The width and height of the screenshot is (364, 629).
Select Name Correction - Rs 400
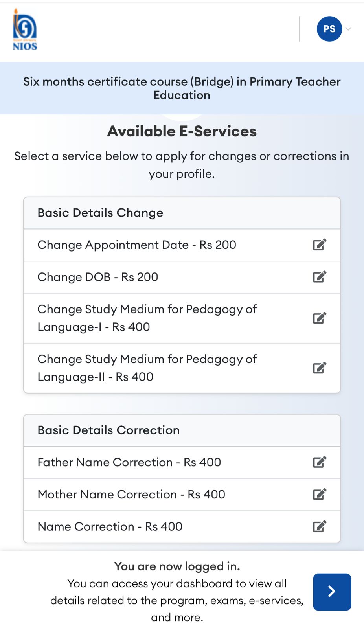110,527
